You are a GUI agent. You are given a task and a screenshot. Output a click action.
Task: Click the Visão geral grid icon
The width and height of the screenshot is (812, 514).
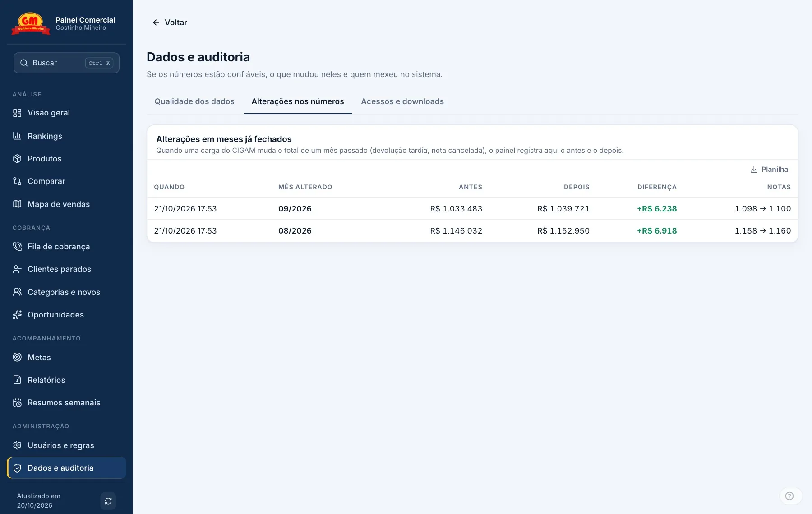click(17, 113)
